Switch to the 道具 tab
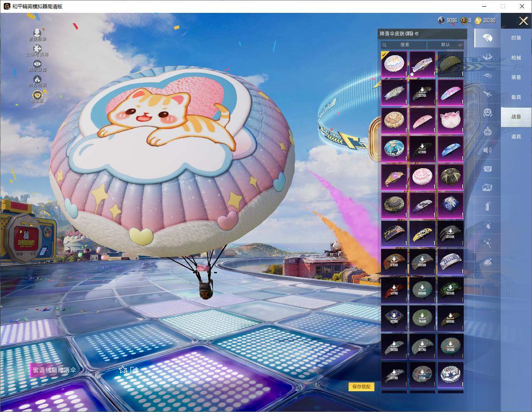The height and width of the screenshot is (412, 532). coord(516,137)
